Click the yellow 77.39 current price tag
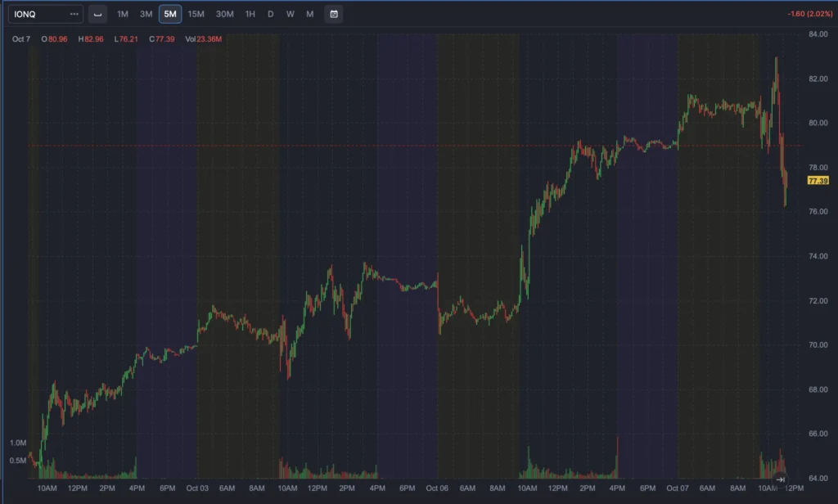Screen dimensions: 838x504 818,180
